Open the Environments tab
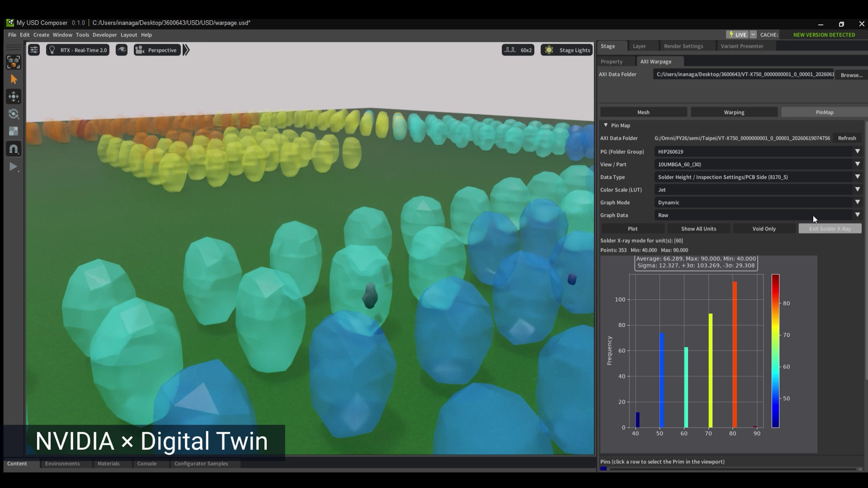The width and height of the screenshot is (868, 488). (x=62, y=464)
